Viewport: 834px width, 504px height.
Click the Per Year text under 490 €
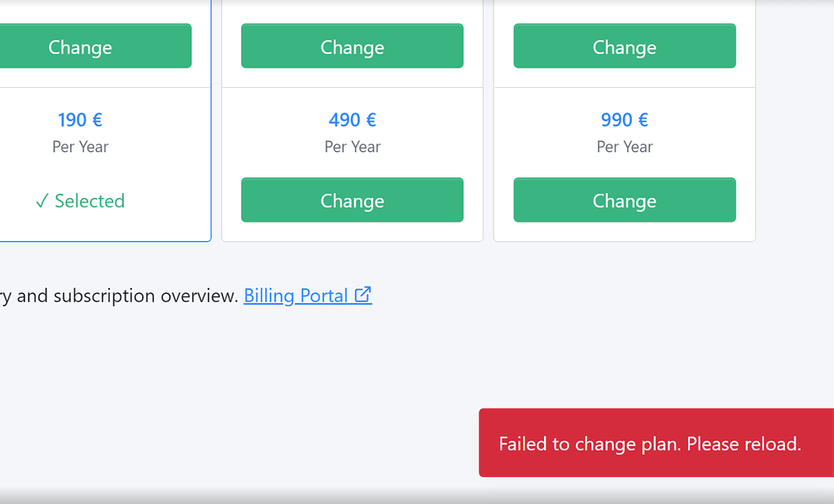(352, 147)
